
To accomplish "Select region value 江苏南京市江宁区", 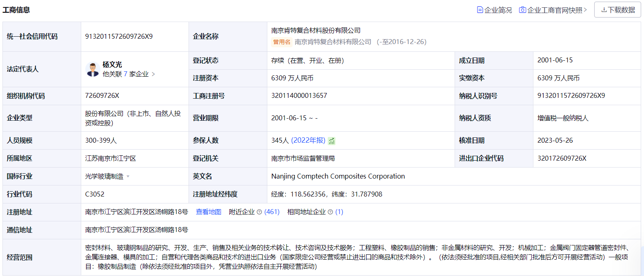I will click(110, 158).
